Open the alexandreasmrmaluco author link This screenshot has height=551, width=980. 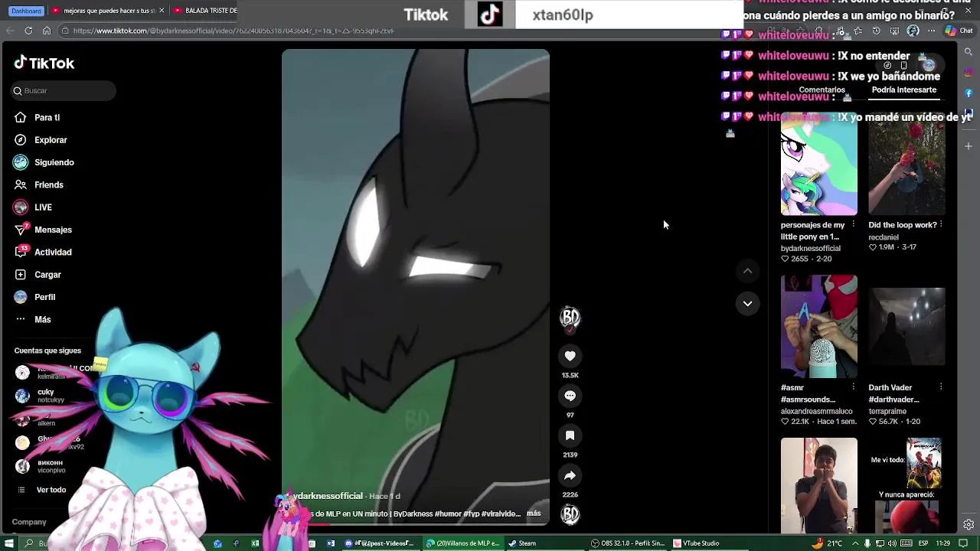click(x=816, y=412)
